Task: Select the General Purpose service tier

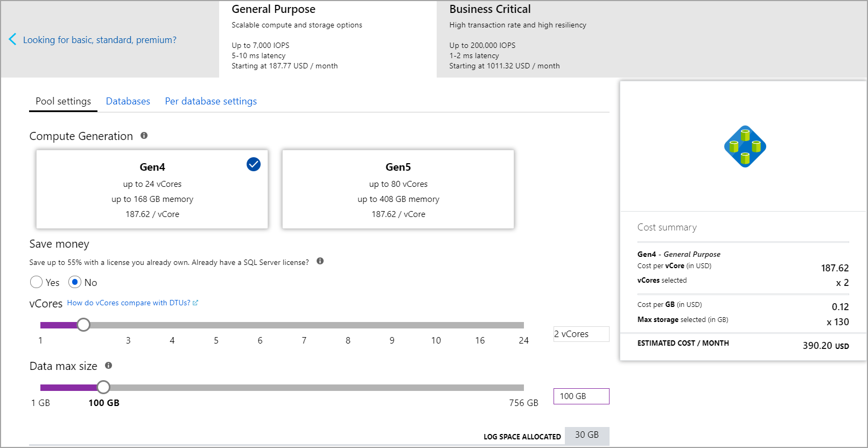Action: click(328, 39)
